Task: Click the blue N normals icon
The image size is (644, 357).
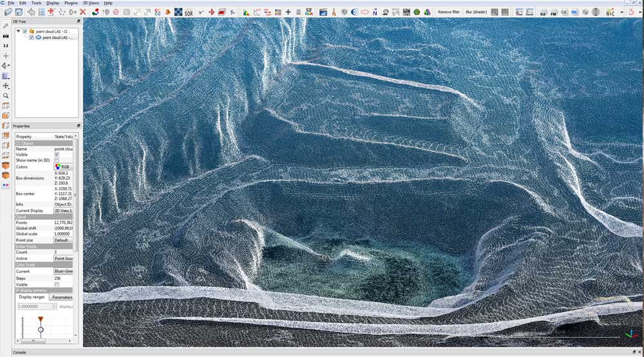Action: pyautogui.click(x=375, y=12)
